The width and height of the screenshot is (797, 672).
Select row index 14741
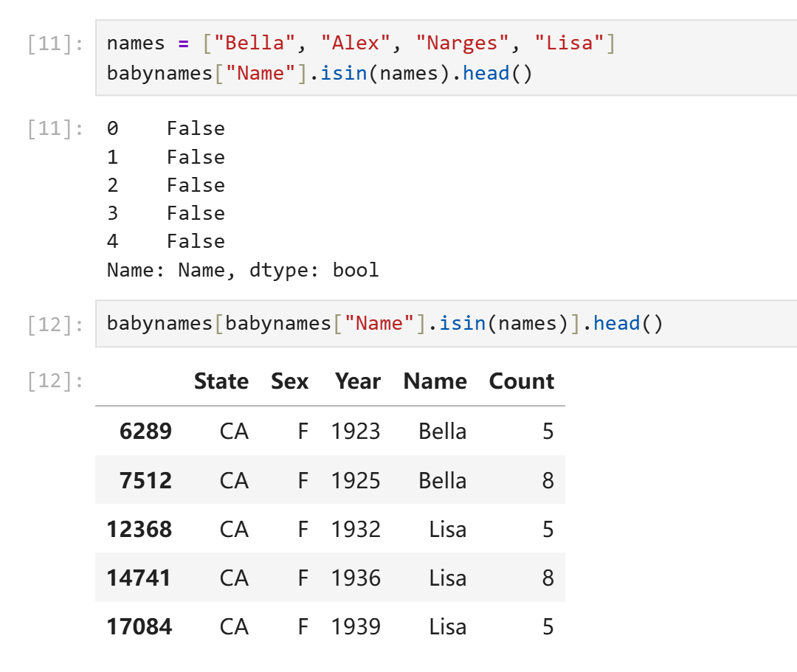(x=139, y=578)
